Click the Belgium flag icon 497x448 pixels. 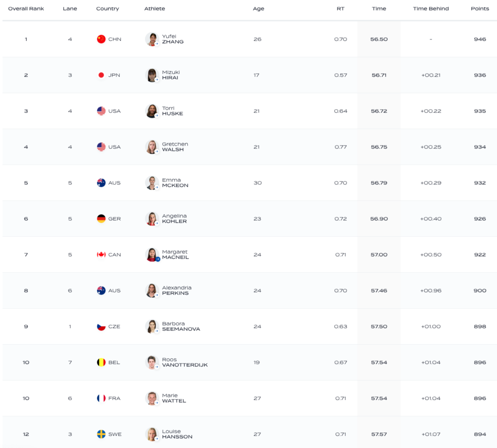(x=101, y=363)
